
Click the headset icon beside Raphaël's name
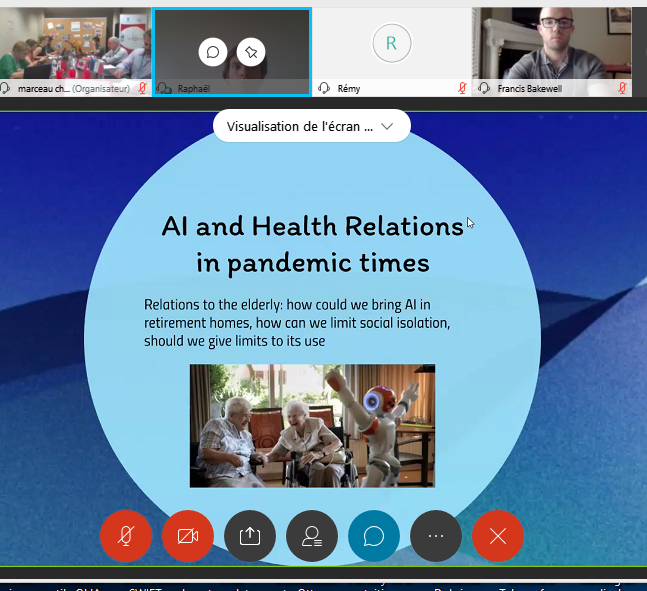(164, 88)
